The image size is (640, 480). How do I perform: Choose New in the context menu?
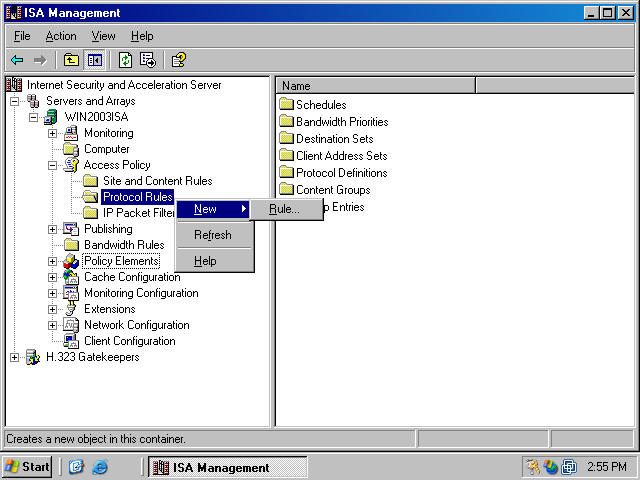[213, 209]
